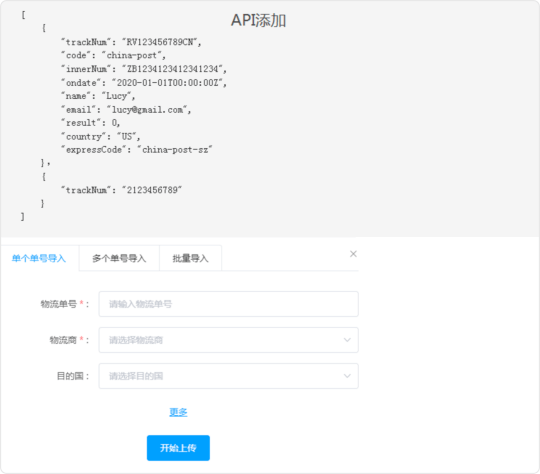Click the 目的国 dropdown chevron arrow
Viewport: 540px width, 474px height.
coord(347,376)
